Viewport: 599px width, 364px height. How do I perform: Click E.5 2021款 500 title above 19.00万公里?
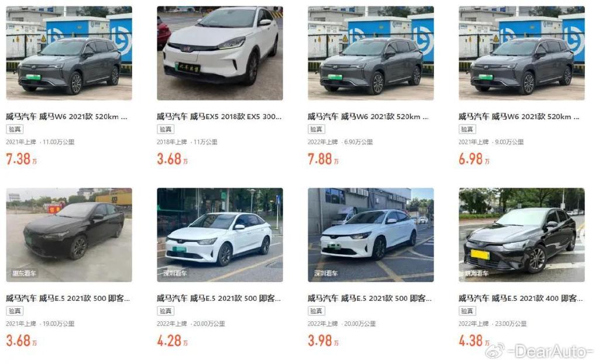pyautogui.click(x=68, y=299)
